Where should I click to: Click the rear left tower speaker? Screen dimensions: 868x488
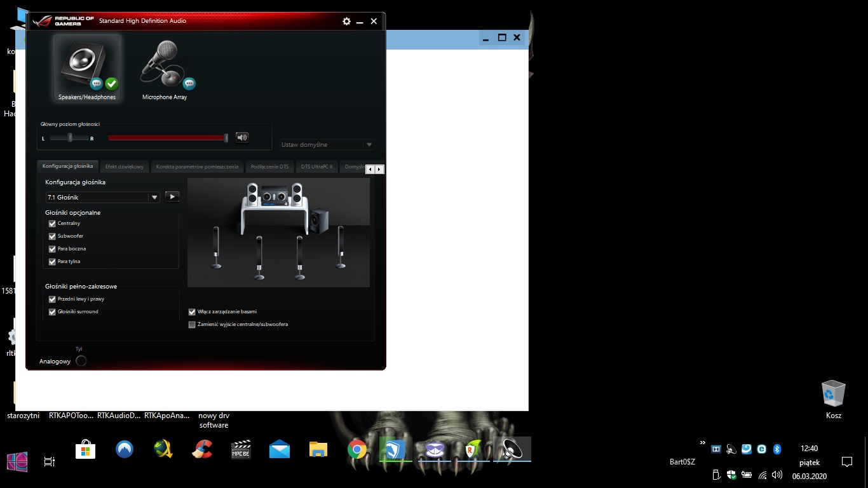(259, 257)
